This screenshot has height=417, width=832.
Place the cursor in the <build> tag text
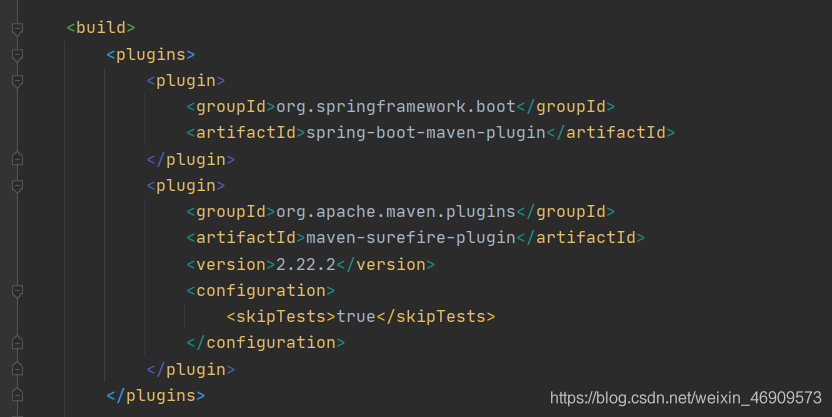coord(101,28)
